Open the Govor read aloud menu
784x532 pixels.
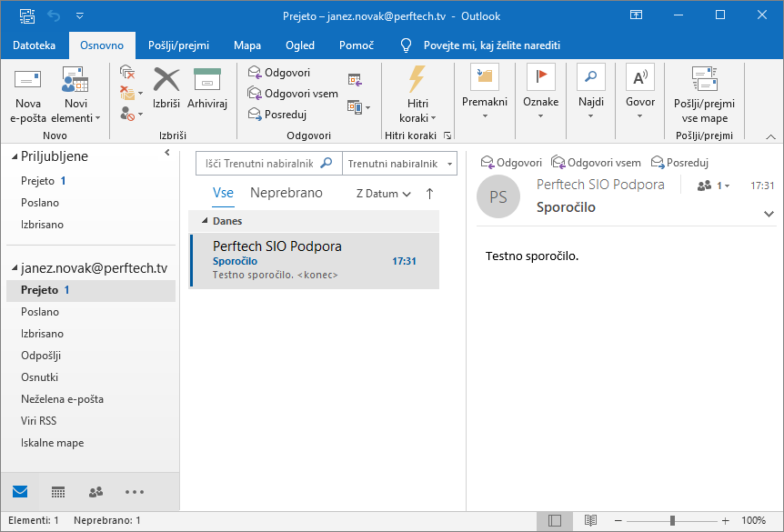(x=640, y=93)
